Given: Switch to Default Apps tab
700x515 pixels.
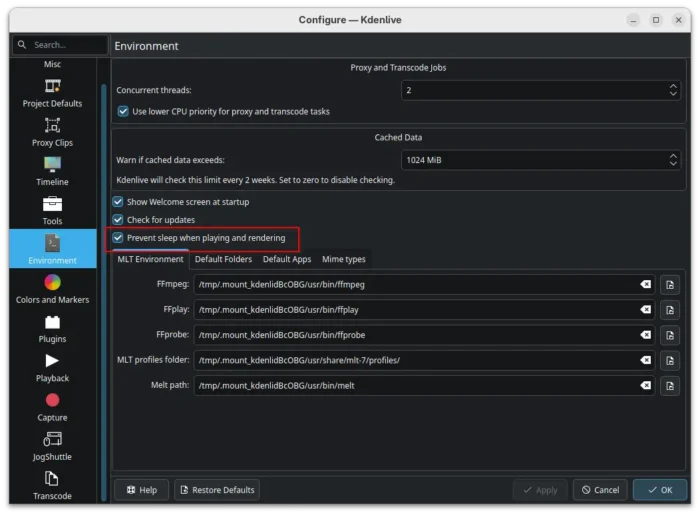Looking at the screenshot, I should 287,259.
